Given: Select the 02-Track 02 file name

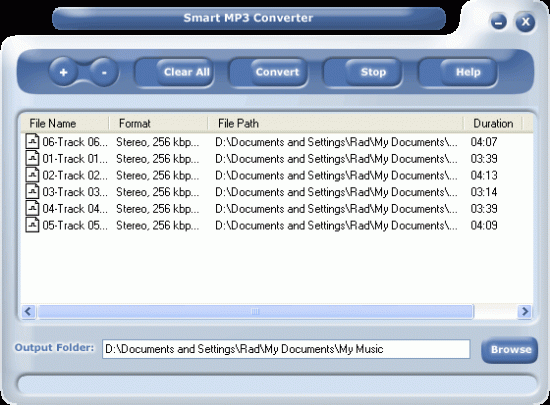Looking at the screenshot, I should pos(75,175).
